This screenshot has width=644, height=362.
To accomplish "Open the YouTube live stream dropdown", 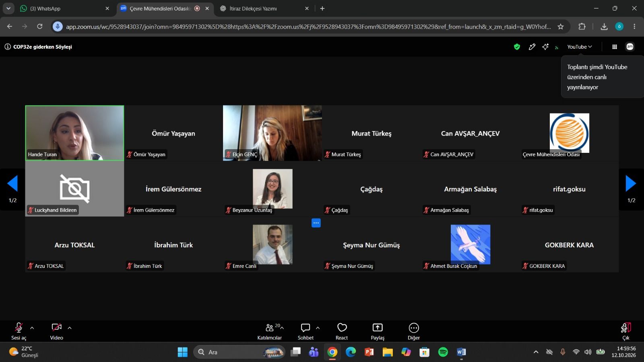I will pos(580,47).
